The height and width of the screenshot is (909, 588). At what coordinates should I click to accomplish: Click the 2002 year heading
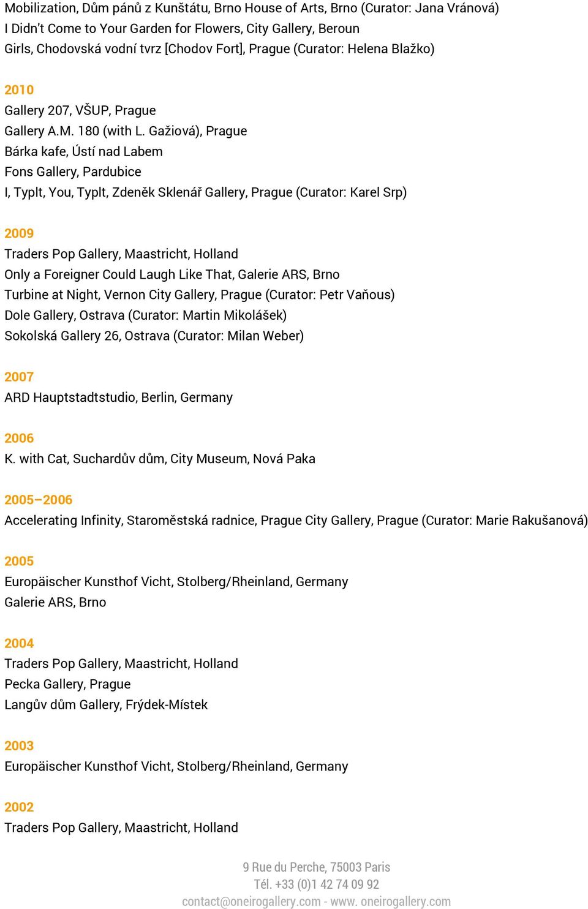click(x=19, y=807)
